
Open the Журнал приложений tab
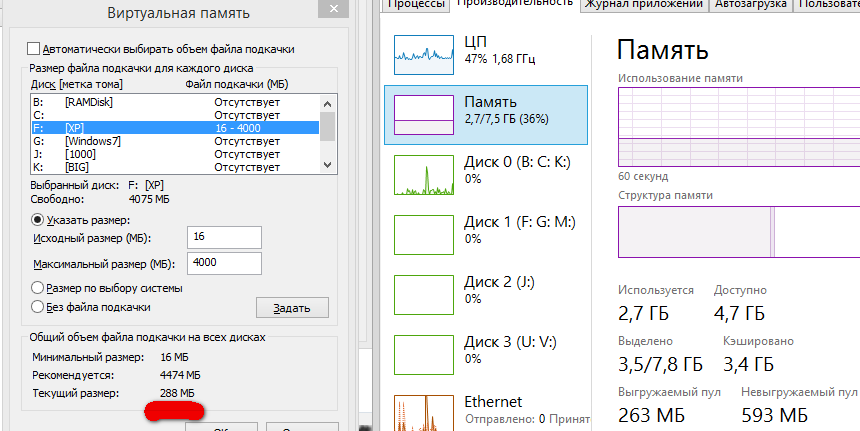click(644, 4)
